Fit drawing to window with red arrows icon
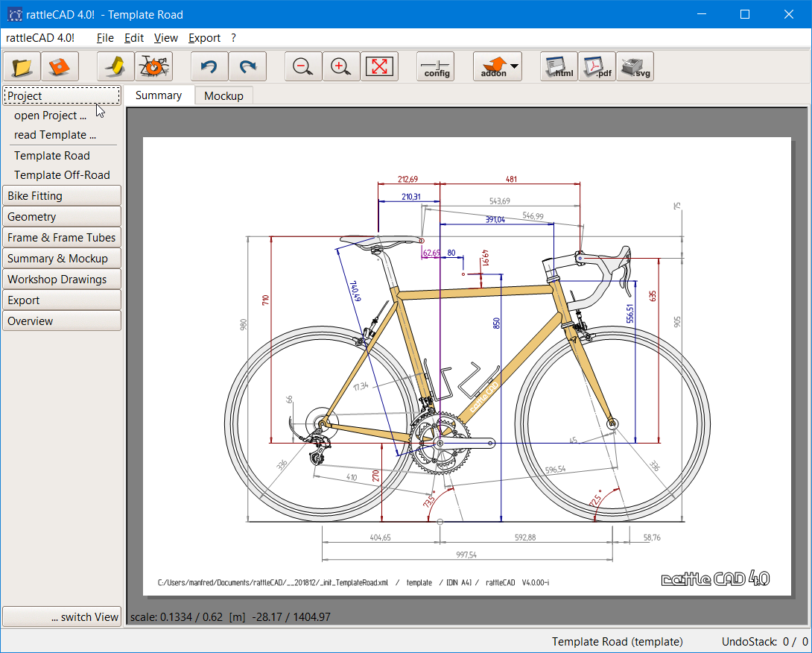This screenshot has width=812, height=653. click(x=380, y=66)
